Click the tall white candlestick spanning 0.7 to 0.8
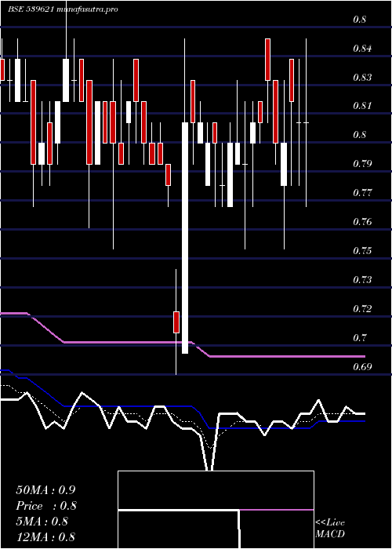The image size is (392, 549). tap(185, 238)
